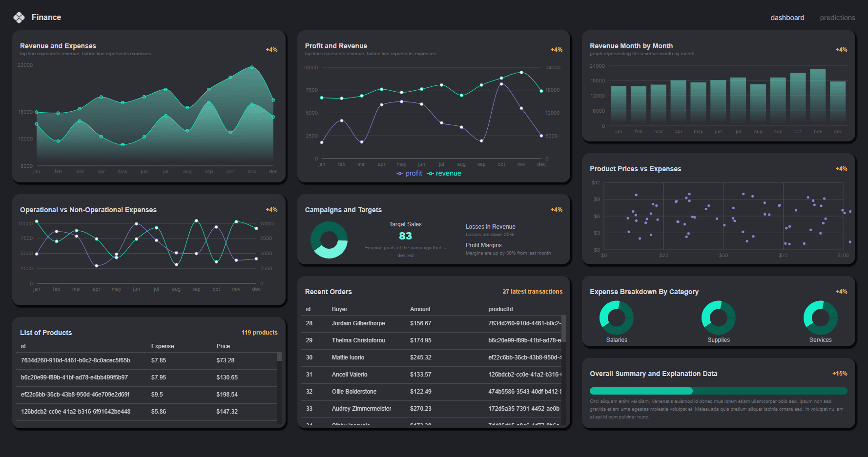868x457 pixels.
Task: Click the List of Products scrollbar
Action: (279, 357)
